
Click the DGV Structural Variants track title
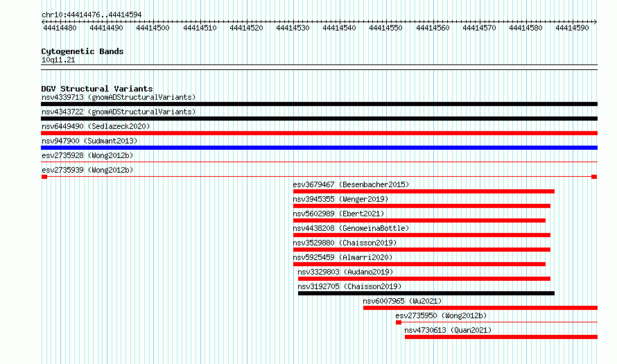97,89
